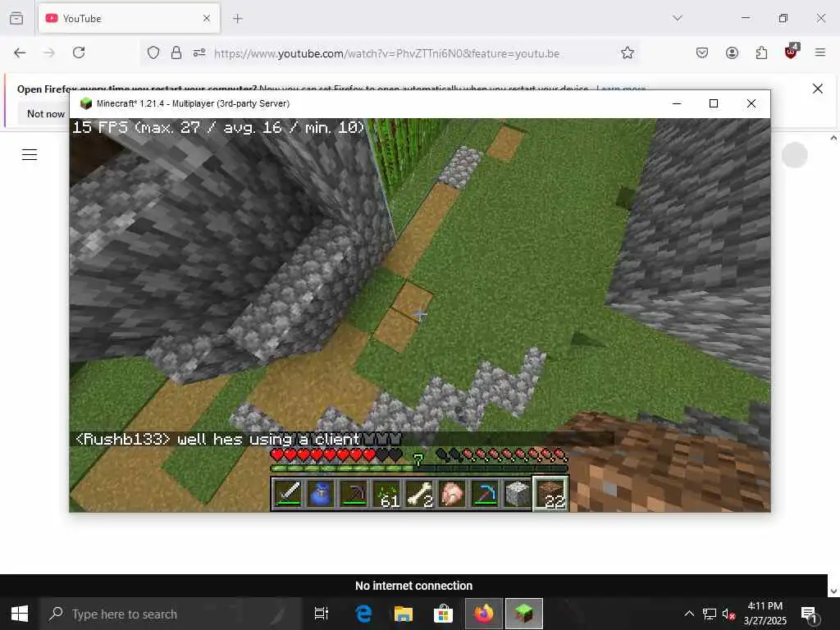This screenshot has width=840, height=630.
Task: Select the dirt block slot showing 22
Action: click(550, 493)
